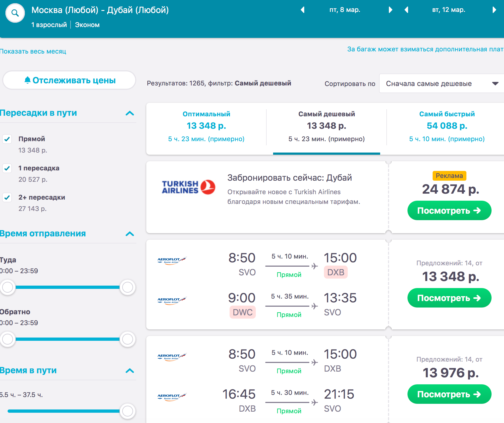504x423 pixels.
Task: Click the Turkish Airlines logo
Action: tap(188, 187)
